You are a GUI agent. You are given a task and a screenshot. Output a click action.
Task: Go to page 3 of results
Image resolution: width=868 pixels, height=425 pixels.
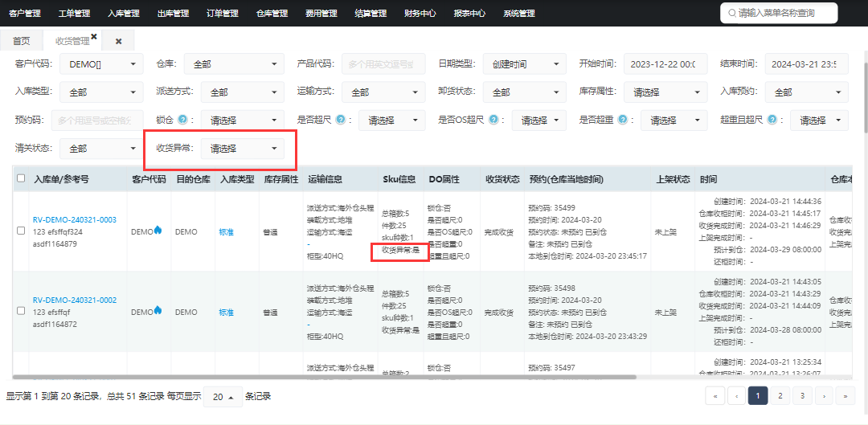[802, 395]
